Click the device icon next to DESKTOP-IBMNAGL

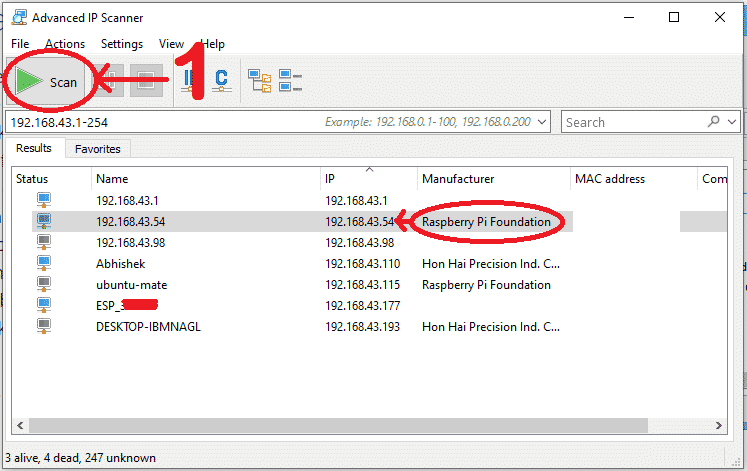[x=44, y=326]
